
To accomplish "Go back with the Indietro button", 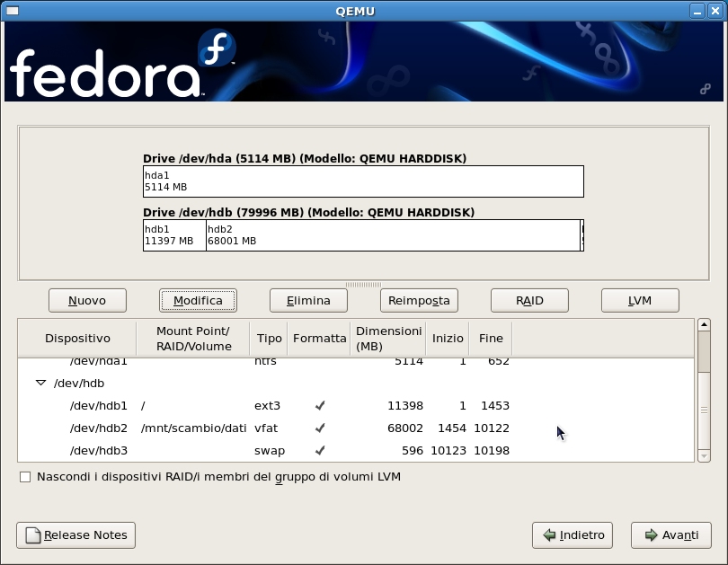I will click(573, 535).
